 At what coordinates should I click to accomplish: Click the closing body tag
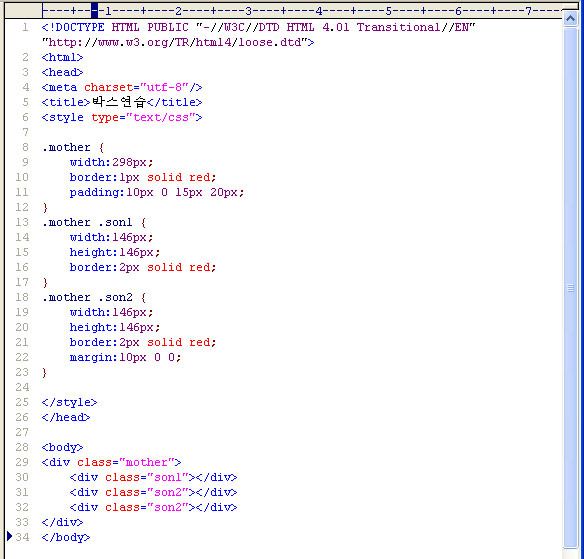pyautogui.click(x=66, y=537)
